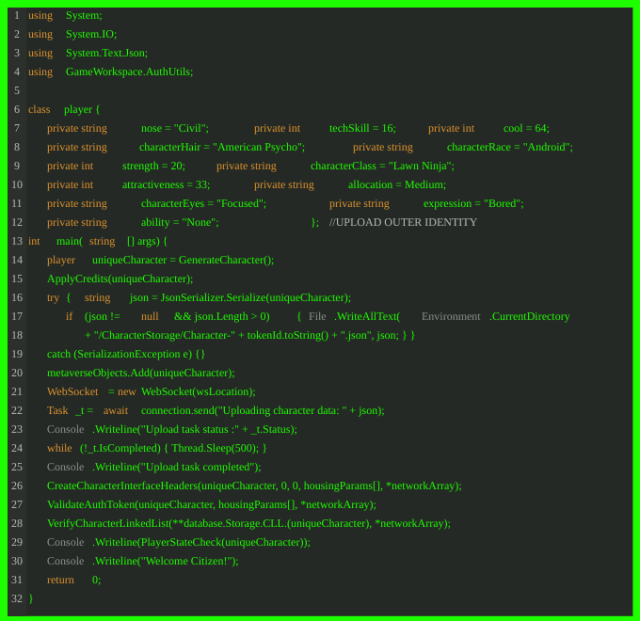Click characterHair = "American Psycho"; text
The image size is (640, 621).
[x=222, y=147]
